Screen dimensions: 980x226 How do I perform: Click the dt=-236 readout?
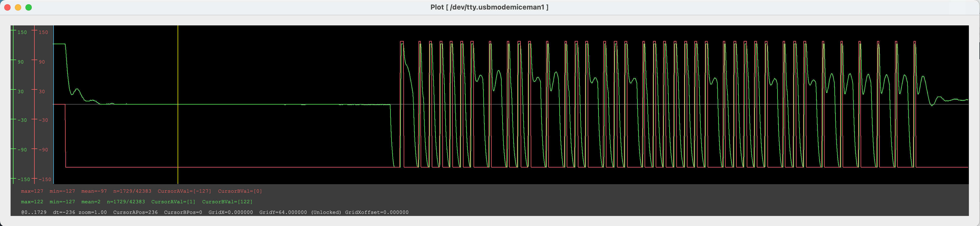pyautogui.click(x=64, y=213)
